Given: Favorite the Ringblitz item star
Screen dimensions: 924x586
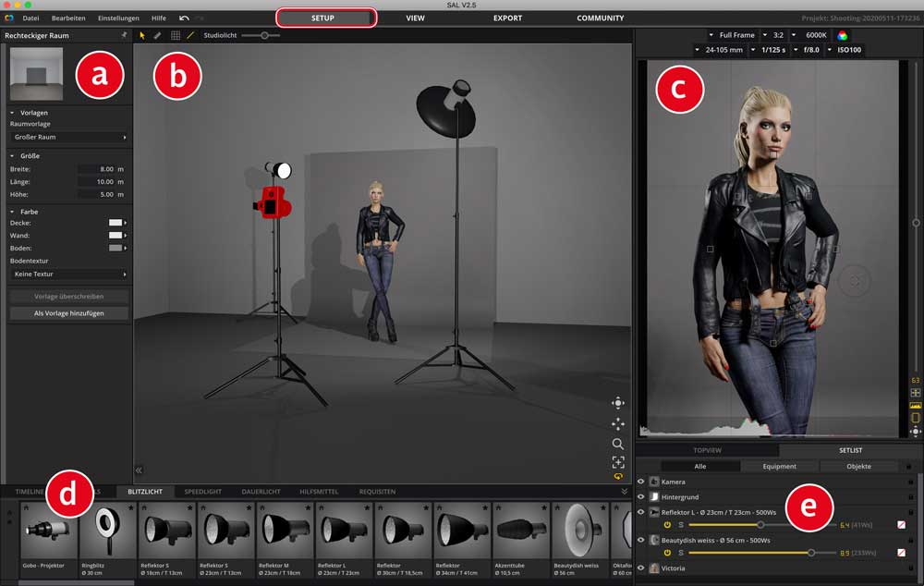Looking at the screenshot, I should (131, 507).
